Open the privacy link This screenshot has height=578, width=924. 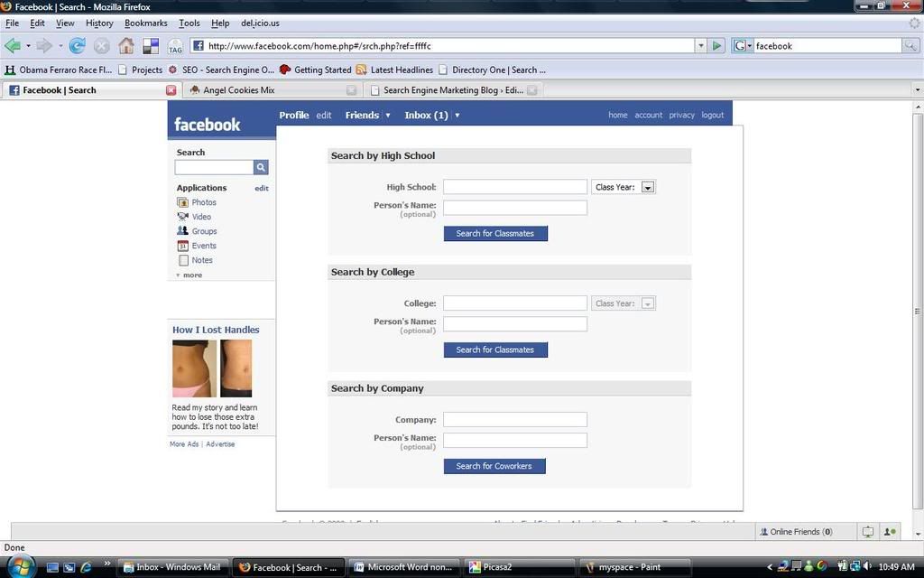(x=682, y=115)
